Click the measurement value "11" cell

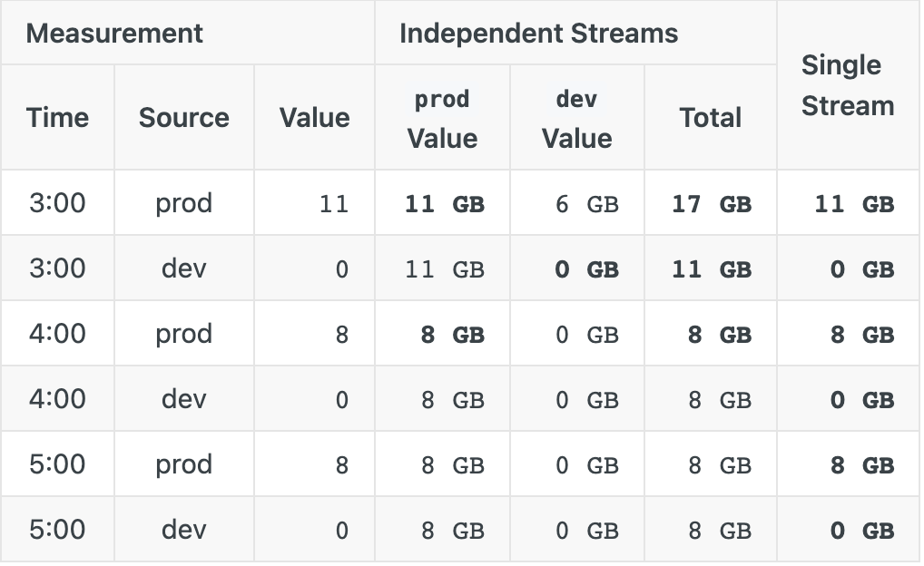click(333, 204)
